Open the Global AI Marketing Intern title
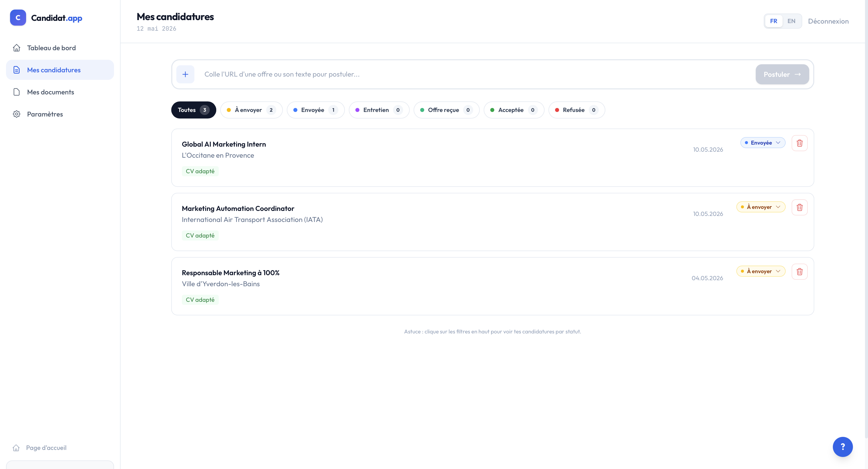 tap(224, 144)
